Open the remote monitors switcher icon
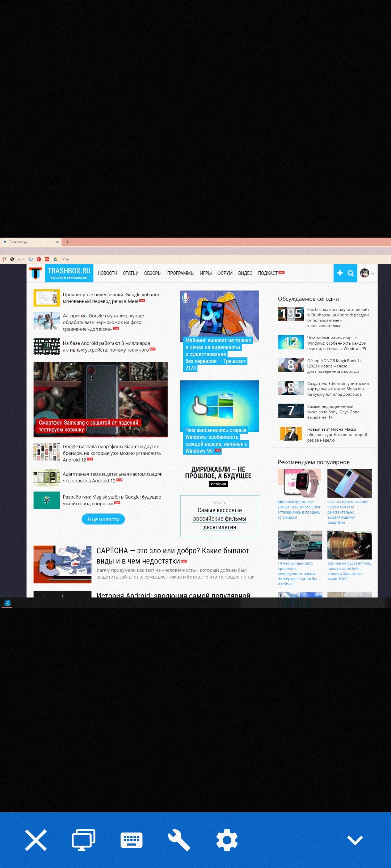391x868 pixels. 84,840
